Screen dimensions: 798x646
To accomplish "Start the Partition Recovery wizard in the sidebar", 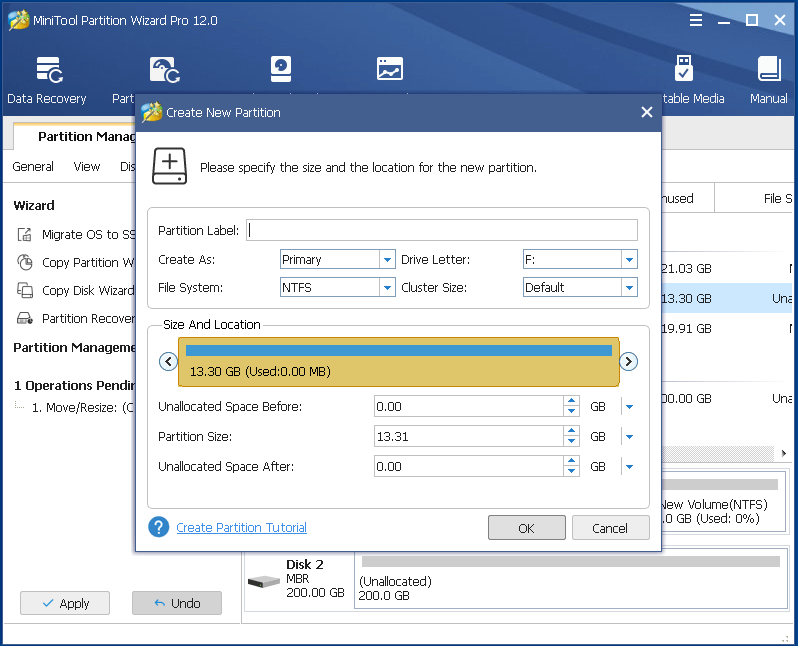I will click(75, 319).
